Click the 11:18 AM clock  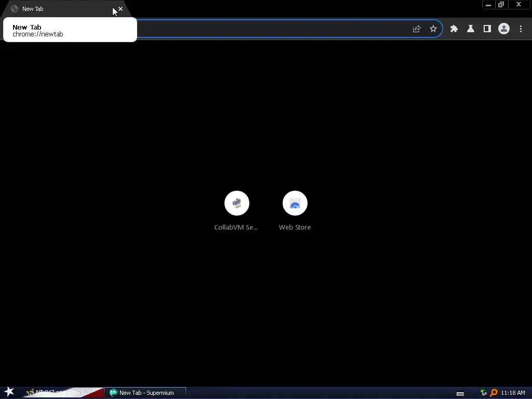pyautogui.click(x=513, y=393)
